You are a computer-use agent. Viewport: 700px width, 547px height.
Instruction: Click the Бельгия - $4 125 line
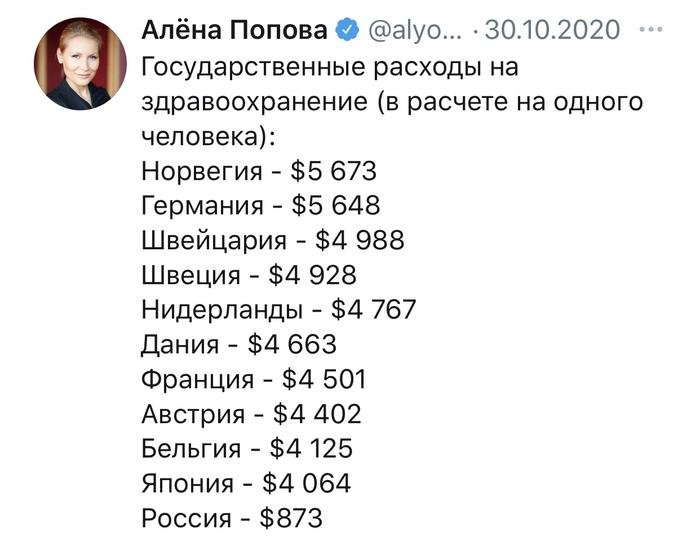pos(248,448)
